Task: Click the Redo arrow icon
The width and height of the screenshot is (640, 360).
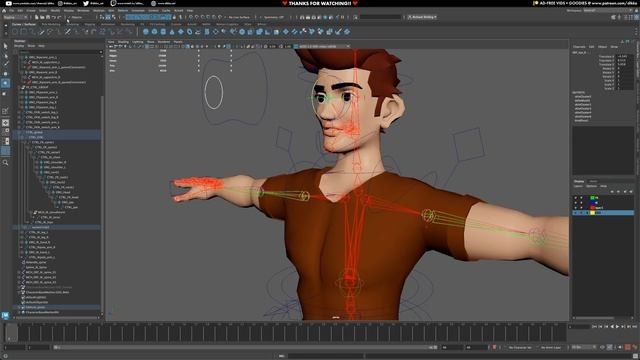Action: click(x=60, y=17)
